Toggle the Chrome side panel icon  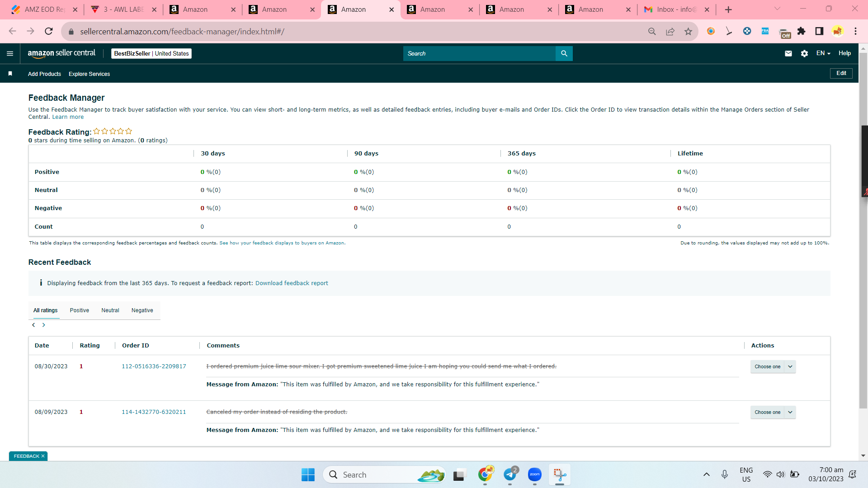click(819, 31)
